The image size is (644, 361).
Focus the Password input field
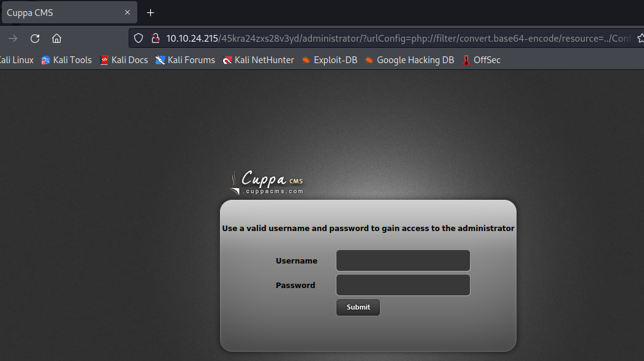coord(403,285)
